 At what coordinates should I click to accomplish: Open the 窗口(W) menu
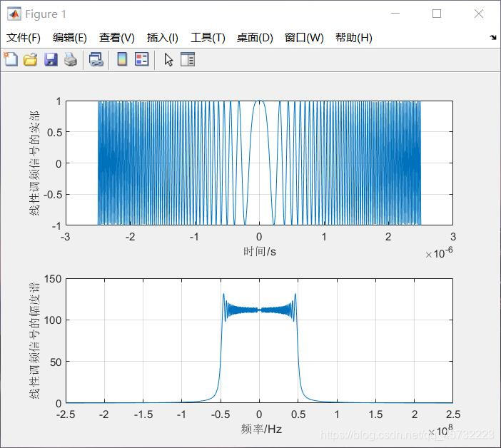(x=304, y=38)
